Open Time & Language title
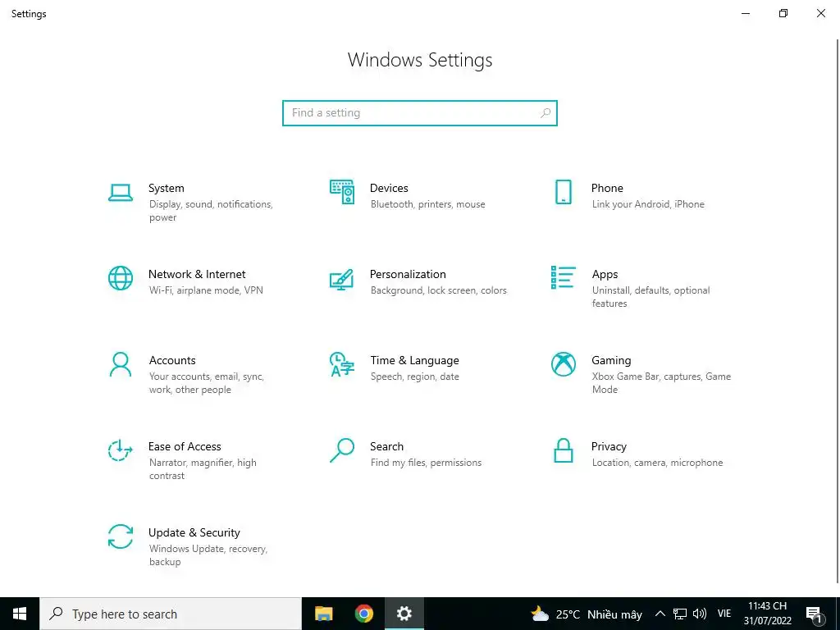 (x=414, y=361)
